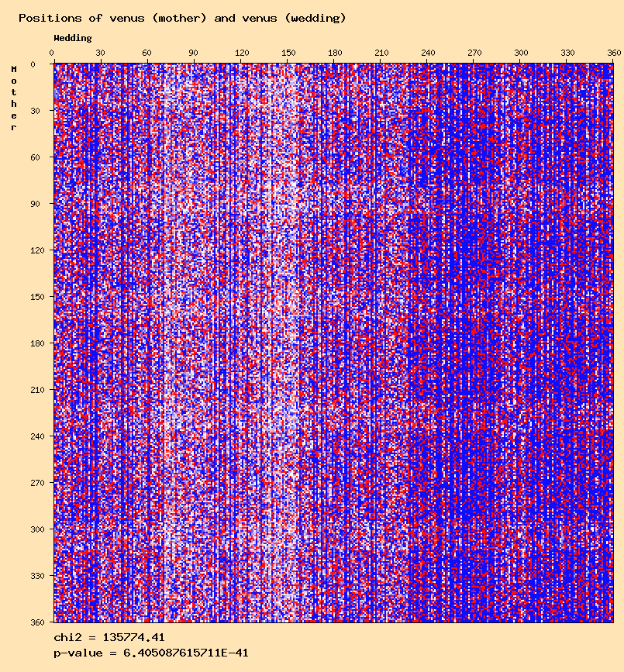624x672 pixels.
Task: Click the 'Wedding' axis label
Action: coord(73,38)
